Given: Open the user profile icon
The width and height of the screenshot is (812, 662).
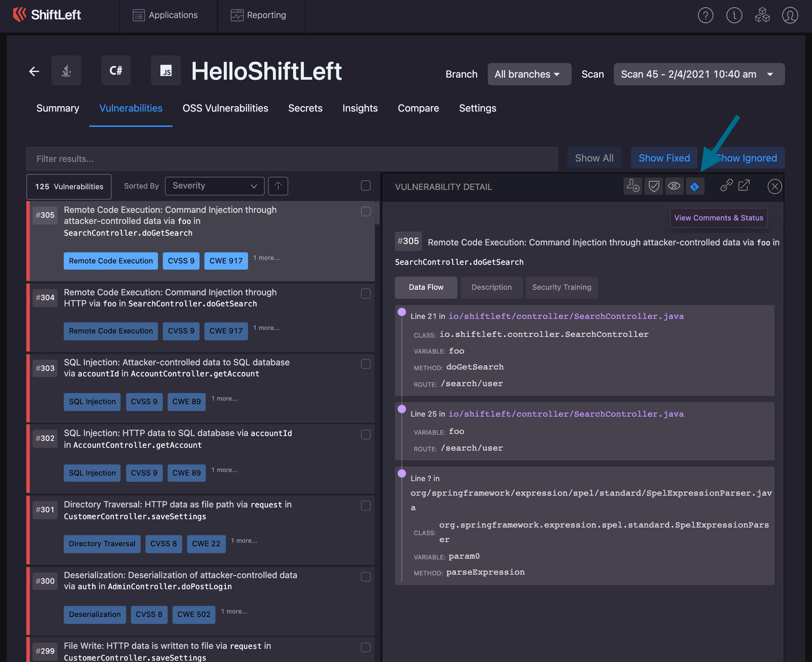Looking at the screenshot, I should point(790,15).
